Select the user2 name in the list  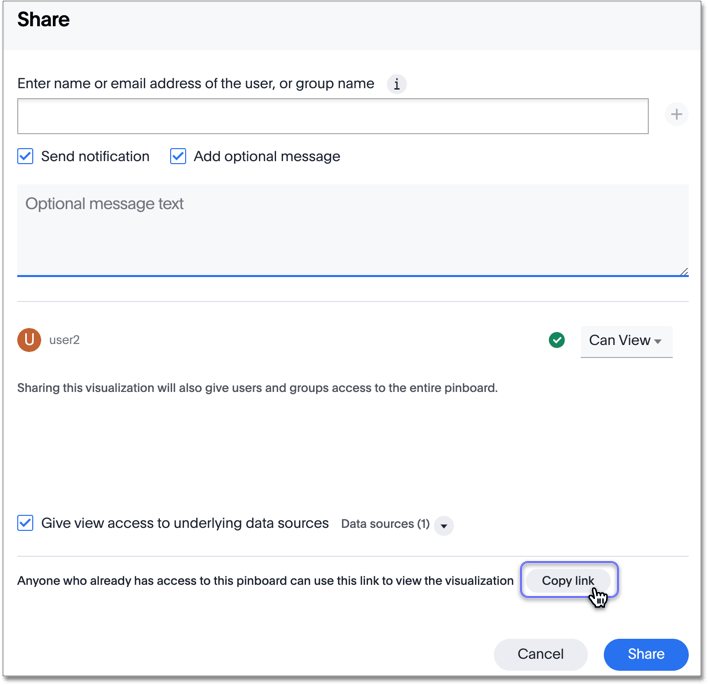pos(64,340)
